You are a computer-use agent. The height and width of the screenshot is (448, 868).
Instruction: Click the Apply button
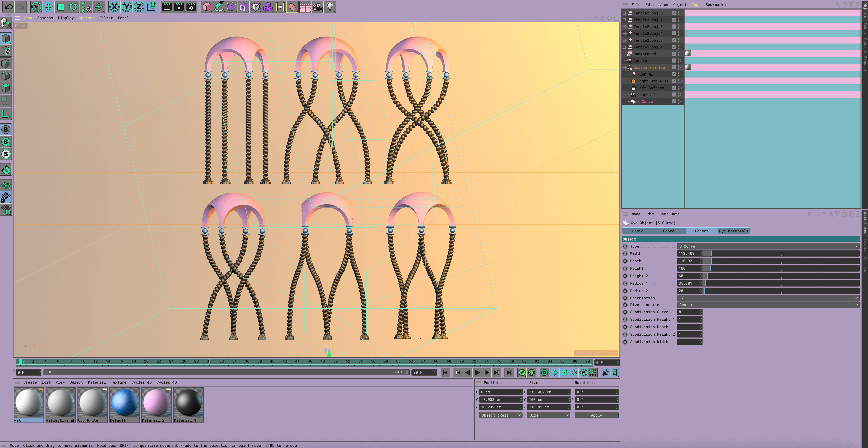pyautogui.click(x=596, y=415)
